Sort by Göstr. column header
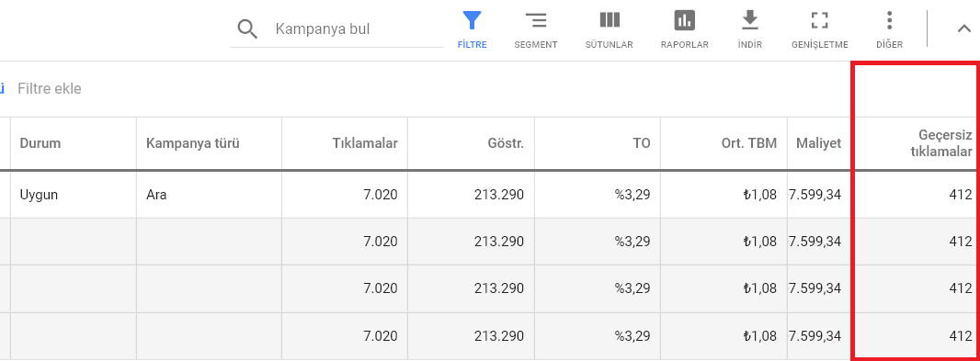 tap(506, 143)
